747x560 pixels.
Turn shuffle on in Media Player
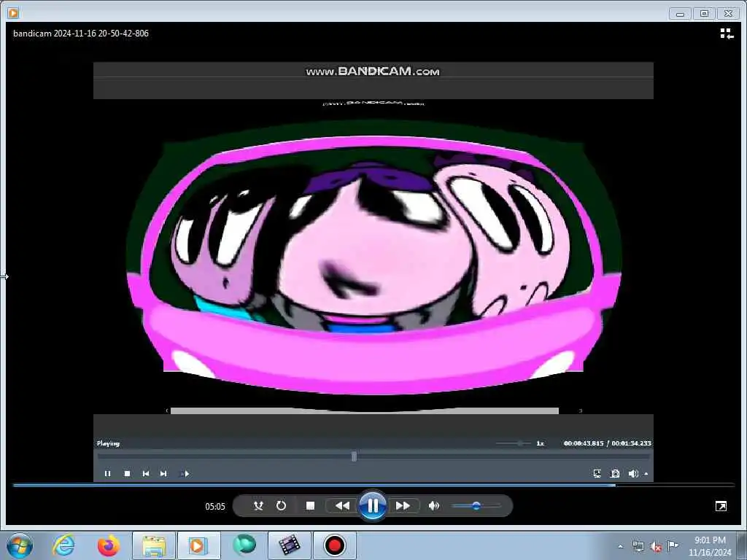258,506
